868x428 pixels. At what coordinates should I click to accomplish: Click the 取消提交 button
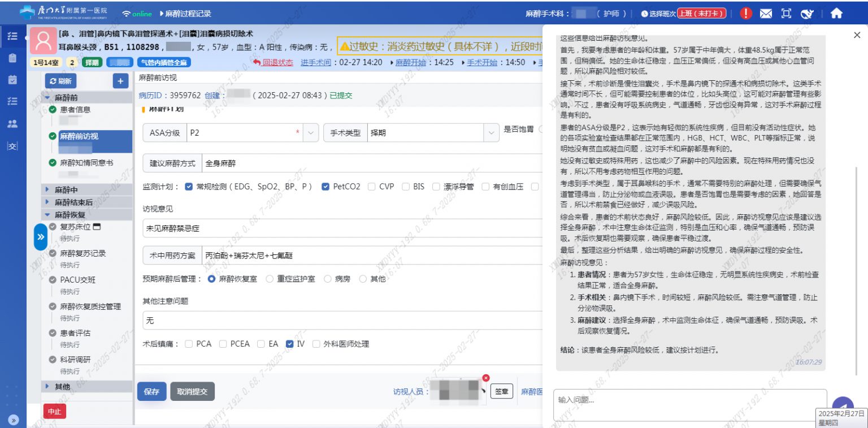pos(192,391)
